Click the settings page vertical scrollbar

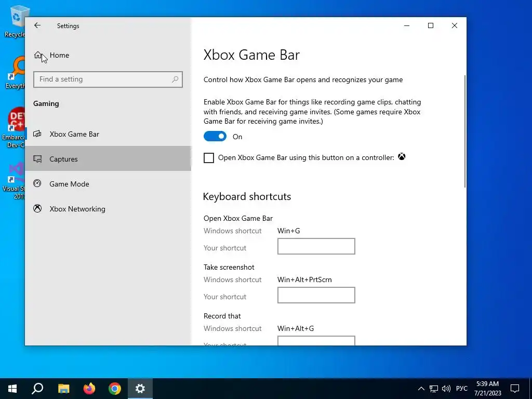coord(464,131)
